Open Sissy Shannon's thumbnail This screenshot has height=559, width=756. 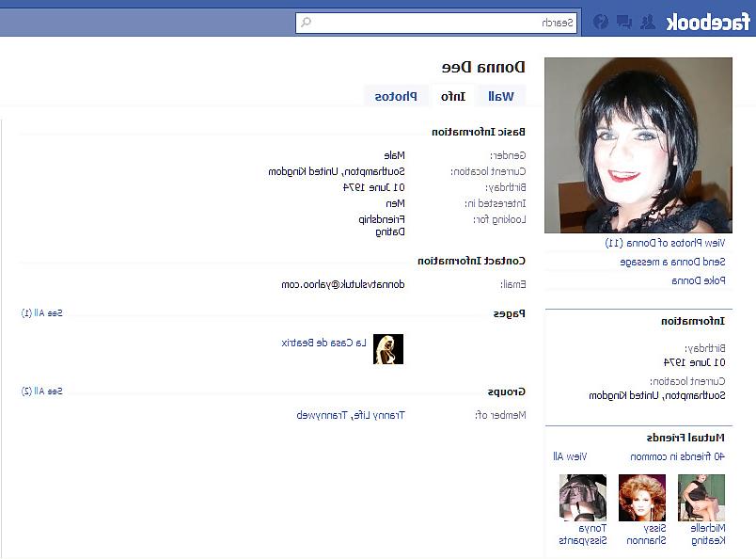tap(642, 498)
